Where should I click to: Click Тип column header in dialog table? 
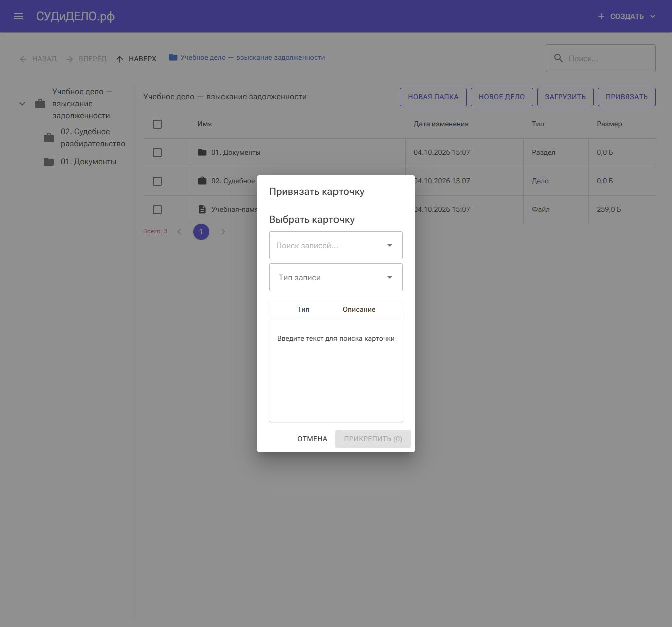coord(303,309)
